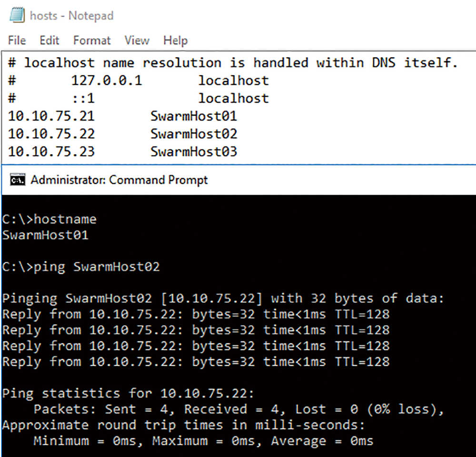Viewport: 476px width, 457px height.
Task: Click the Command Prompt title bar icon
Action: pyautogui.click(x=17, y=180)
